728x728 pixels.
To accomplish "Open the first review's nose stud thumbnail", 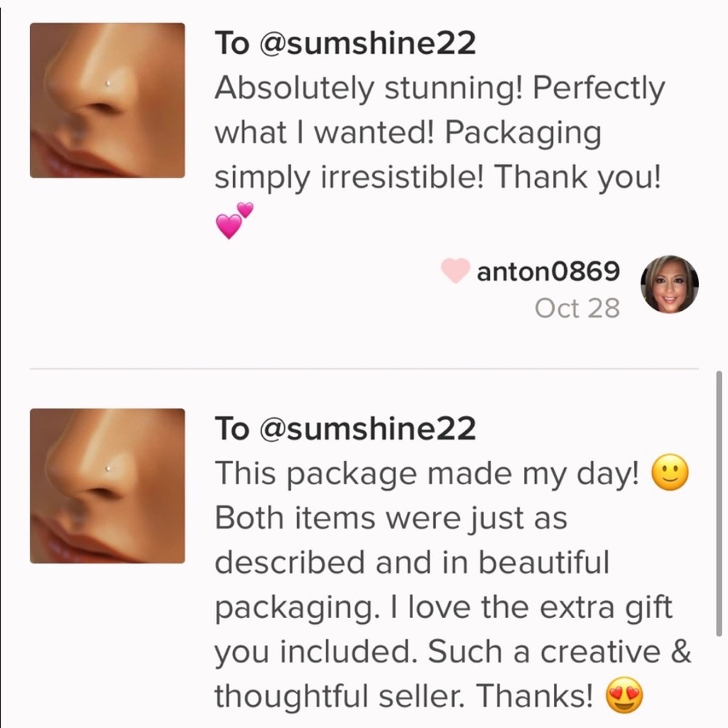I will (107, 100).
